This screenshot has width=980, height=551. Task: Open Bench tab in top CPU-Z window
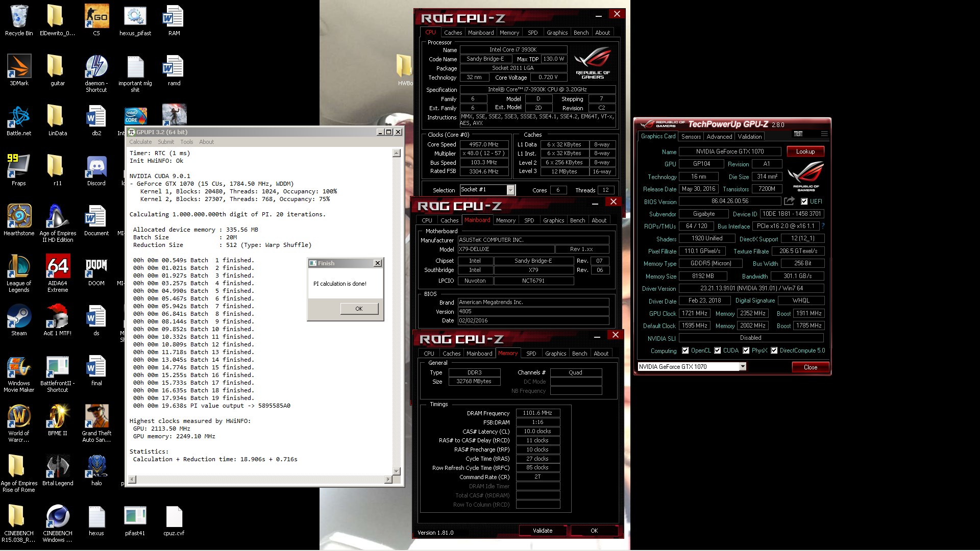click(581, 33)
